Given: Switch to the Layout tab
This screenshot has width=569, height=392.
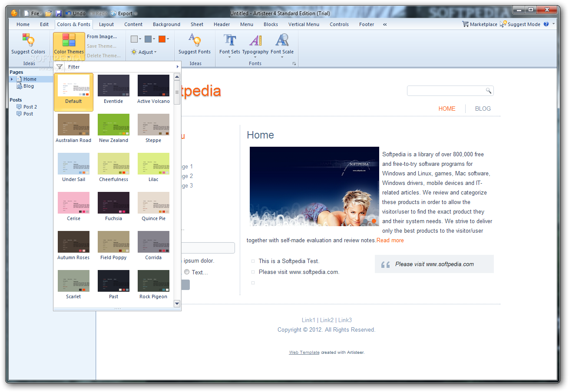Looking at the screenshot, I should [106, 24].
